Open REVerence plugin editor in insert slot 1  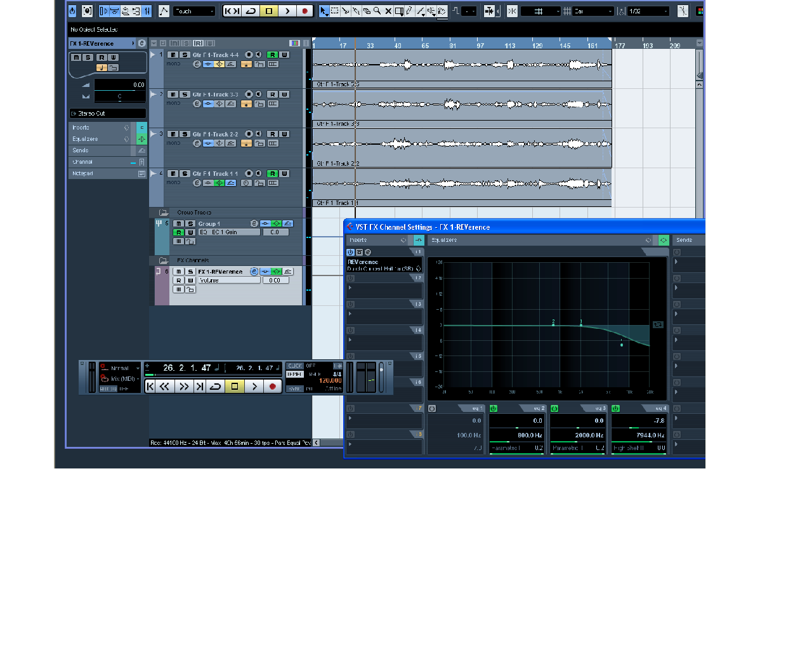pos(368,252)
